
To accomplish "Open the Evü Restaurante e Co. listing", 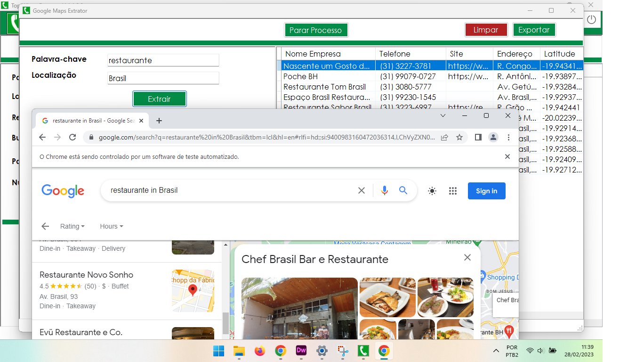I will tap(81, 332).
